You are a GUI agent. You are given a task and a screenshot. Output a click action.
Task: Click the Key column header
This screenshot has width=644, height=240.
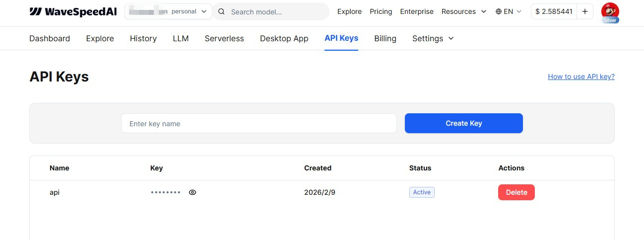(156, 168)
